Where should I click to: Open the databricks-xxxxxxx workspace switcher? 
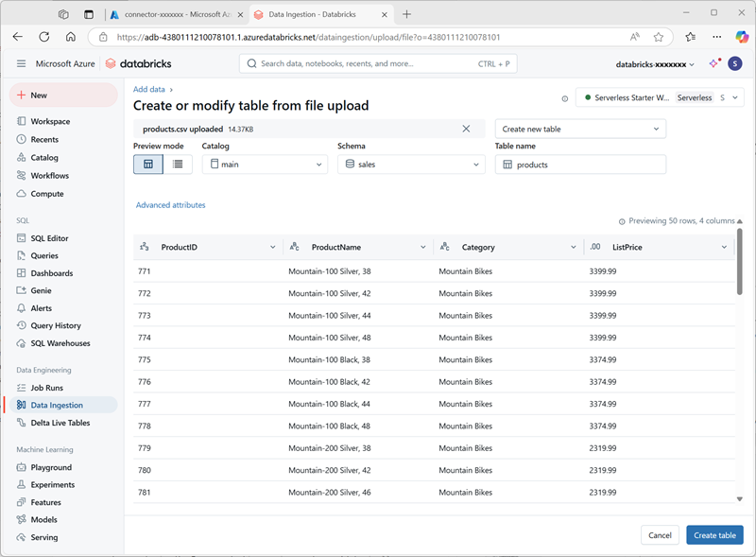click(655, 64)
